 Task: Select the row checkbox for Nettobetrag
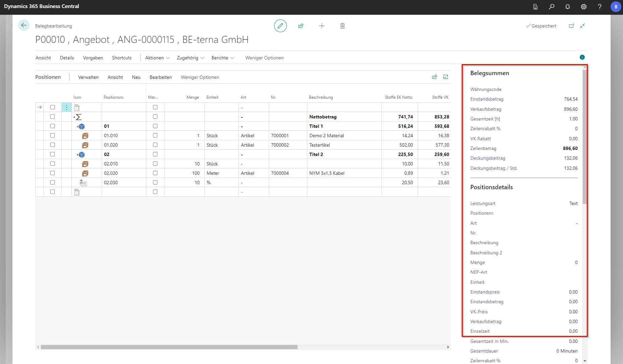tap(52, 117)
